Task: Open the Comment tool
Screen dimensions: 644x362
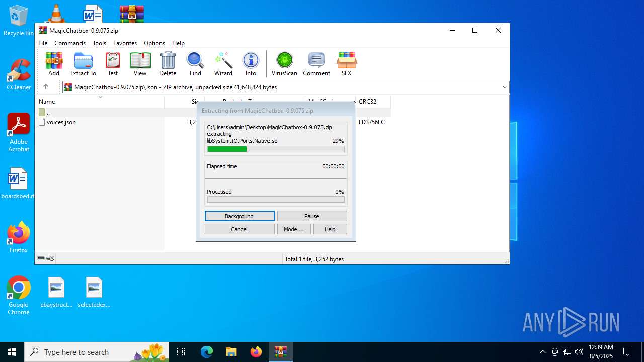Action: tap(316, 64)
